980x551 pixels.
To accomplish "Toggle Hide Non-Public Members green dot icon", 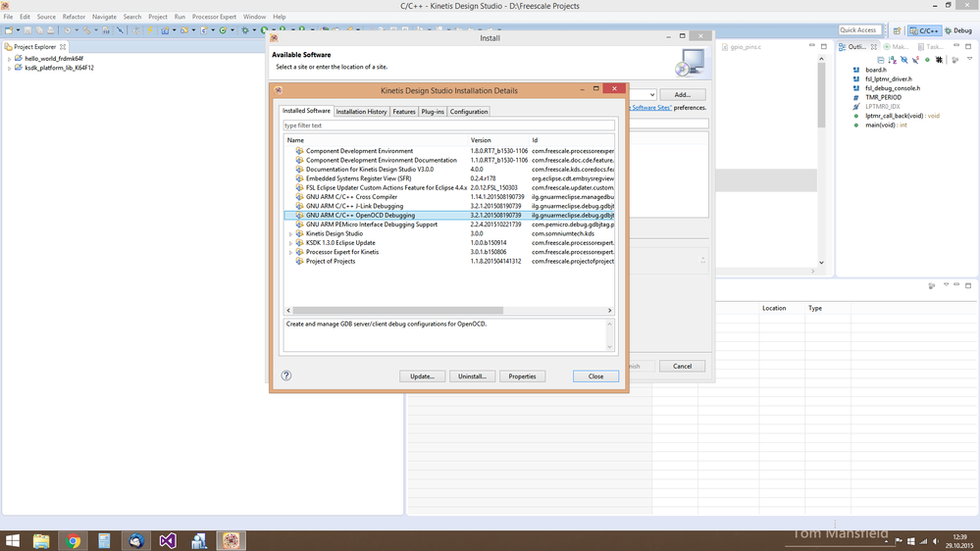I will tap(927, 60).
